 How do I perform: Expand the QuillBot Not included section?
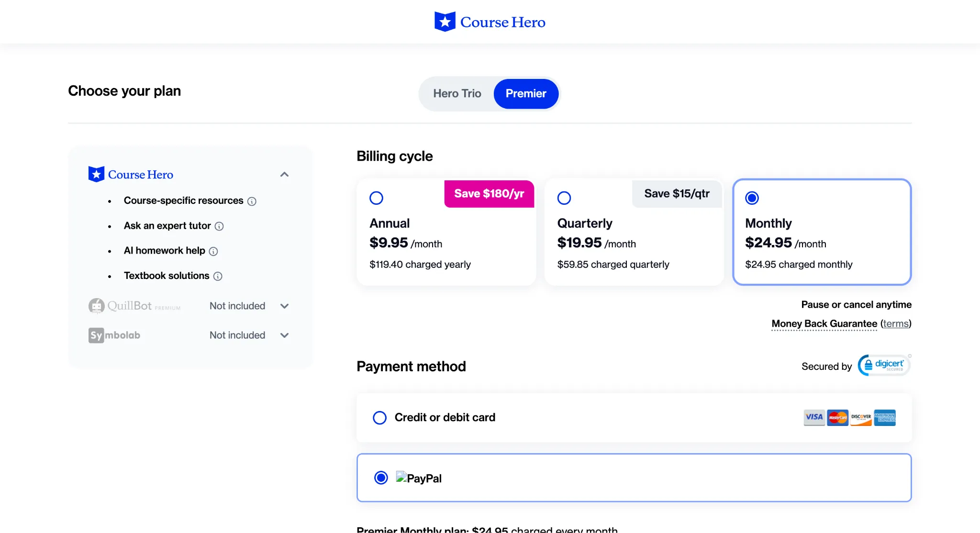point(284,306)
